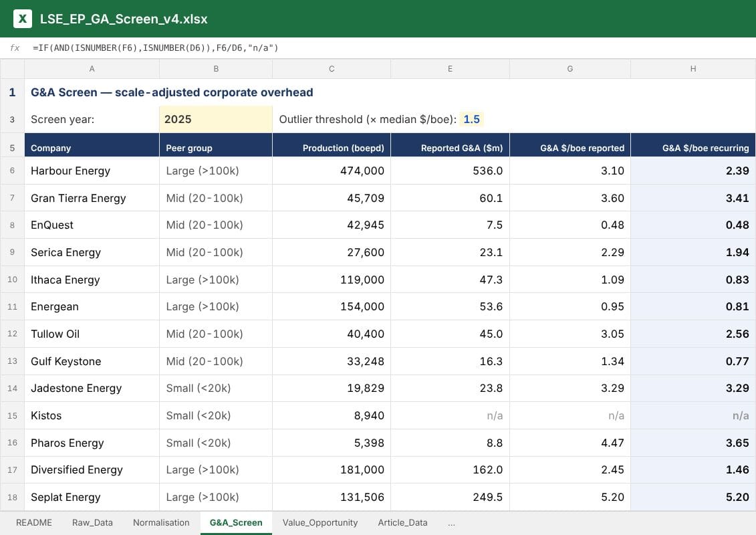Screen dimensions: 756x535
Task: Click into the formula bar text
Action: point(155,47)
